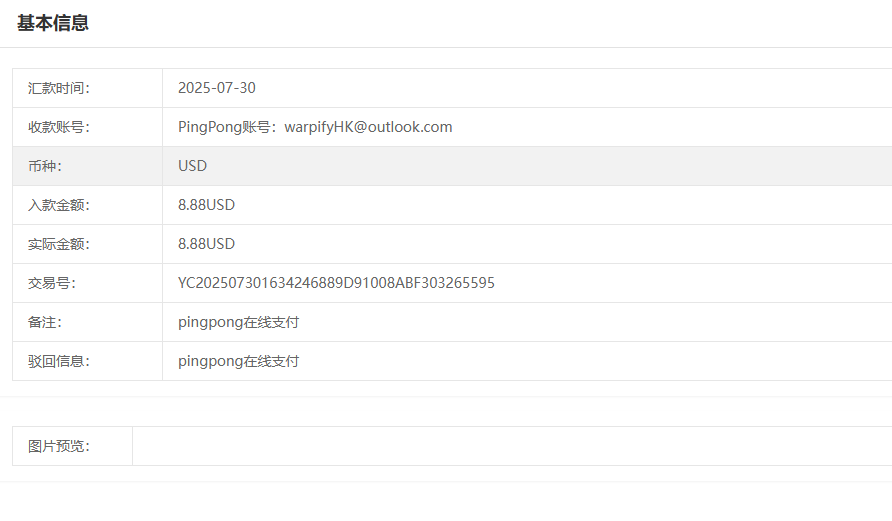892x521 pixels.
Task: Click the 驳回信息 row label
Action: 59,361
